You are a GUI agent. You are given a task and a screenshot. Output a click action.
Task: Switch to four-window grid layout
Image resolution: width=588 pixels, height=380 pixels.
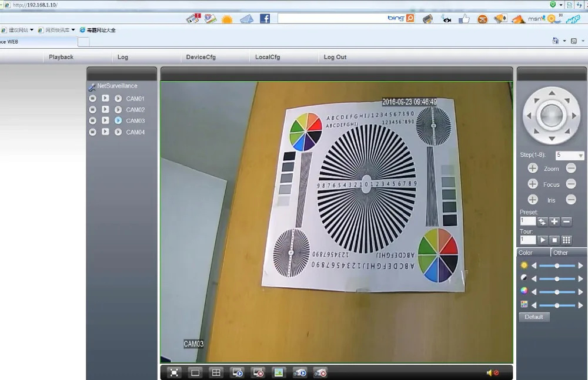[216, 372]
